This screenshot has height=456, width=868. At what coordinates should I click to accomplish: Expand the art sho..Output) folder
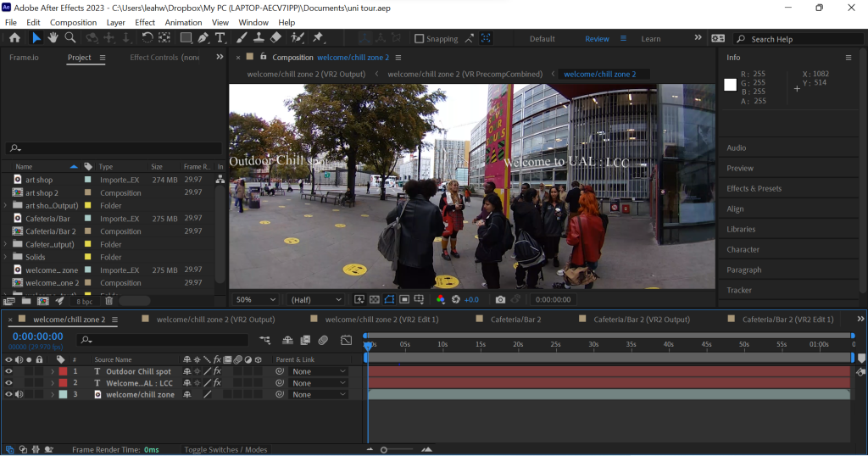pos(6,205)
